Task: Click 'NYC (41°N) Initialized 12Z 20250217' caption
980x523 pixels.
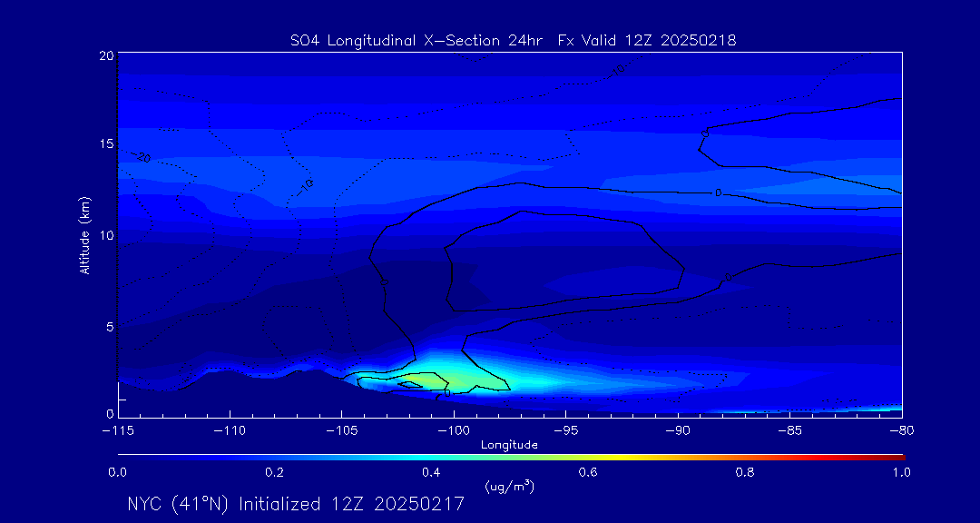Action: pos(296,504)
